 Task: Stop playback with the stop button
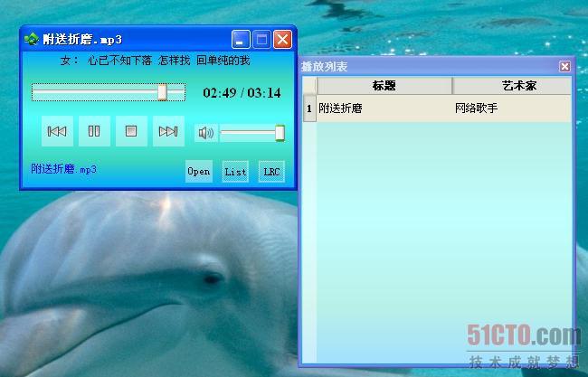click(131, 131)
